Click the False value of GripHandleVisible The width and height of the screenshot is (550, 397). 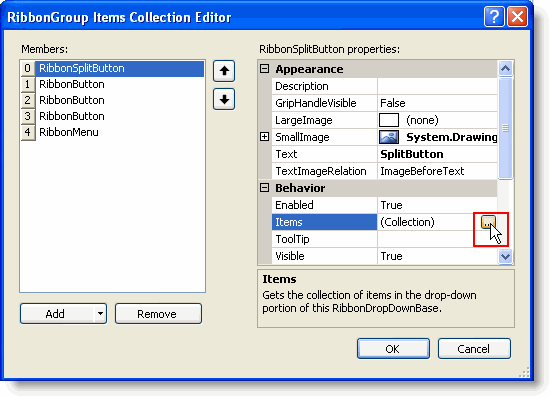pos(437,103)
